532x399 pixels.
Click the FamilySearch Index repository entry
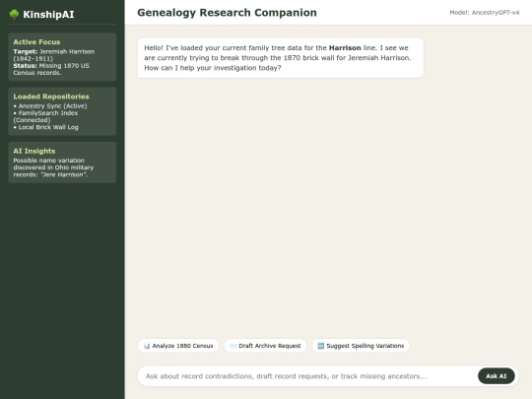tap(45, 116)
